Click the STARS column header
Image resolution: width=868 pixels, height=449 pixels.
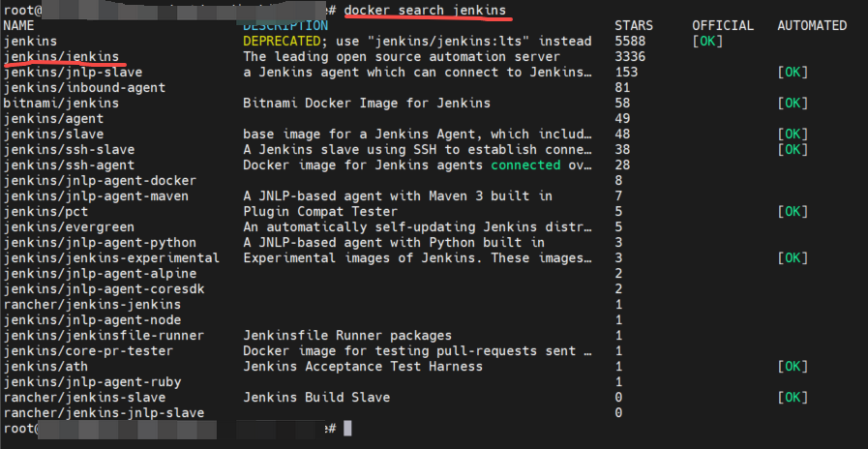[x=634, y=25]
